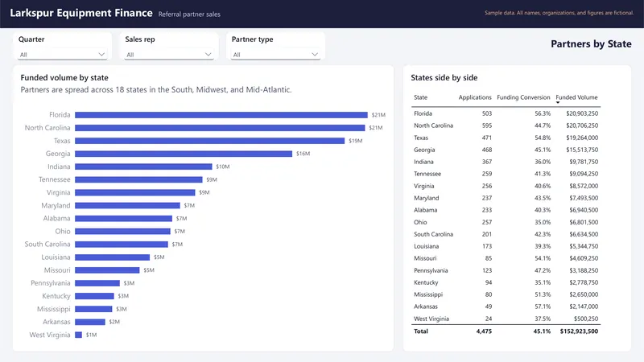
Task: Click the North Carolina table row name
Action: (x=433, y=125)
